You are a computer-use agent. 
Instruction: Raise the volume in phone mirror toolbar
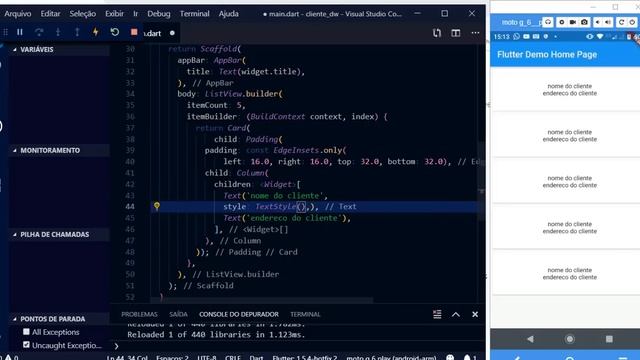608,22
